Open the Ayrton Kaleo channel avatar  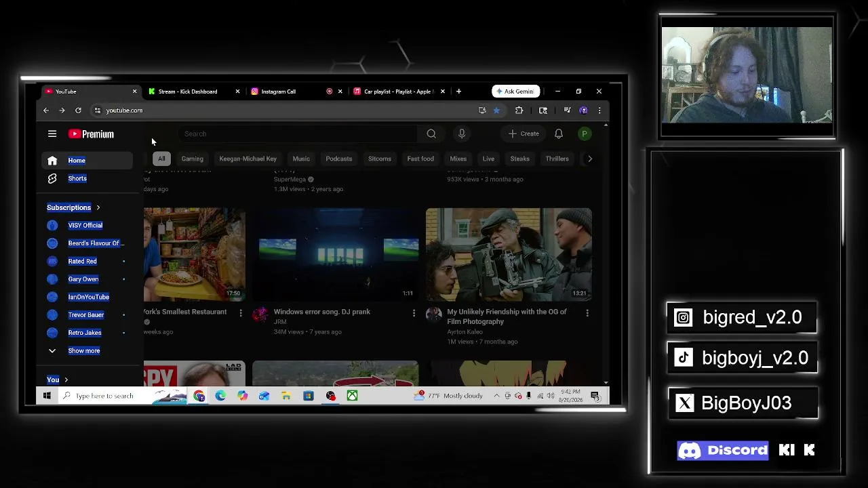pyautogui.click(x=434, y=314)
